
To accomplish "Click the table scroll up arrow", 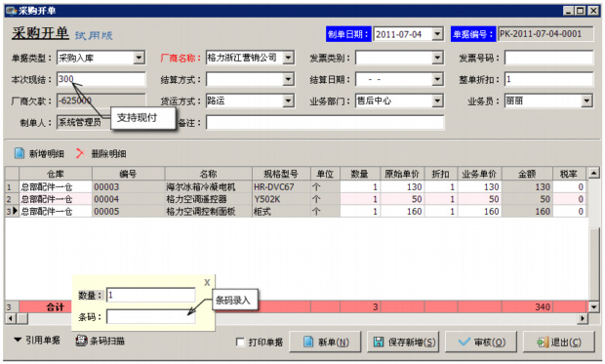I will (594, 174).
